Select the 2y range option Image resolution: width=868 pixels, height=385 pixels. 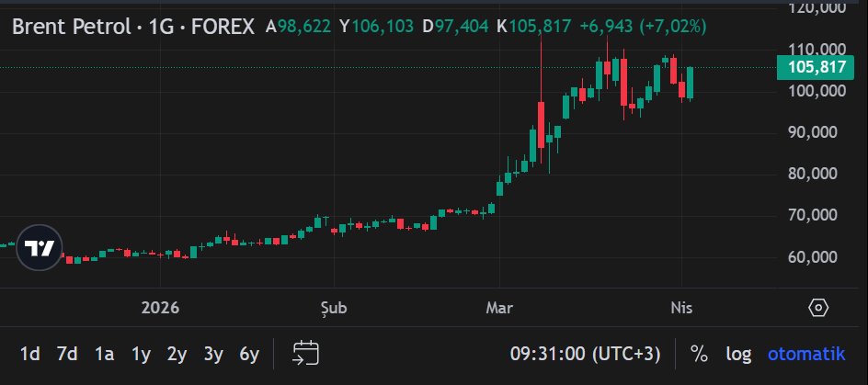click(177, 354)
